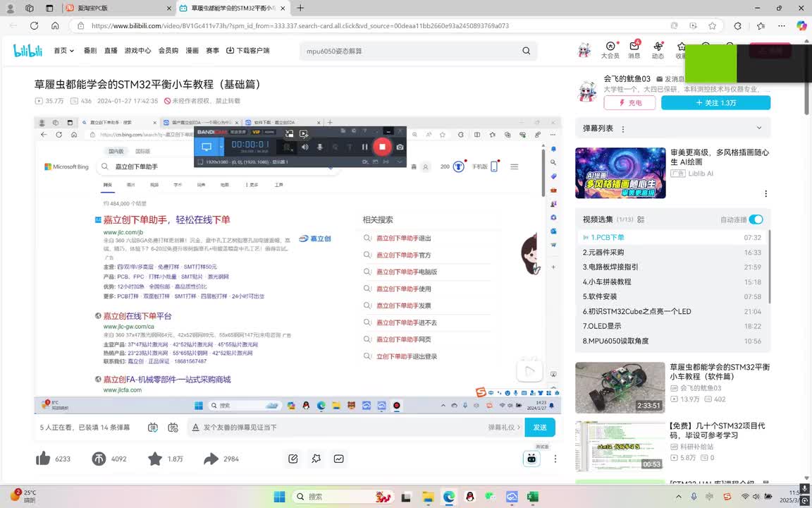Viewport: 812px width, 508px height.
Task: Expand the 弹幕列表 chevron
Action: tap(759, 128)
